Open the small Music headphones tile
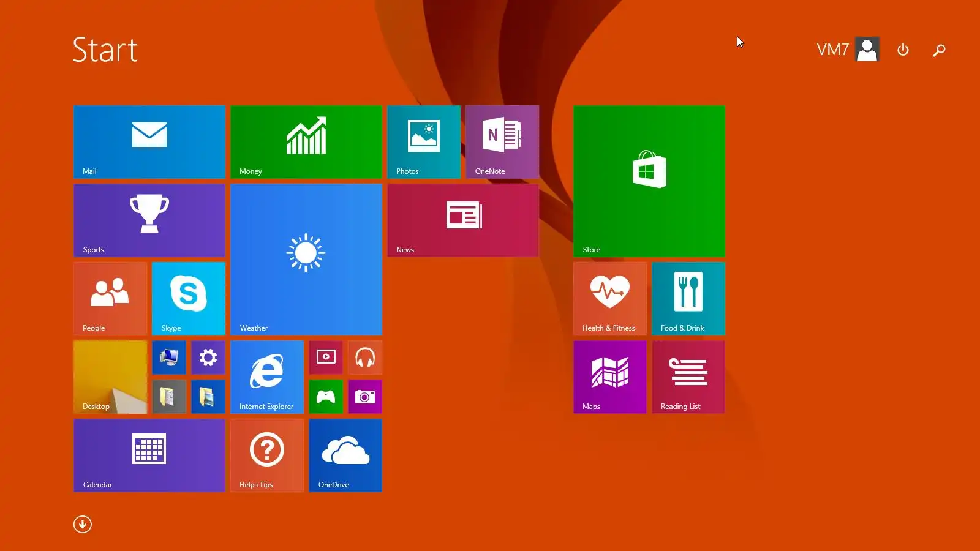Viewport: 980px width, 551px height. tap(365, 358)
